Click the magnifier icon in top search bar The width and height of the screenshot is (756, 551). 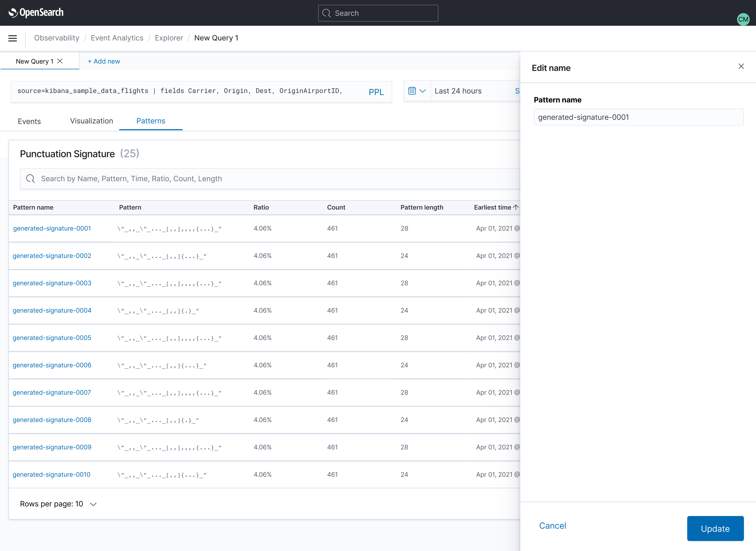point(326,13)
